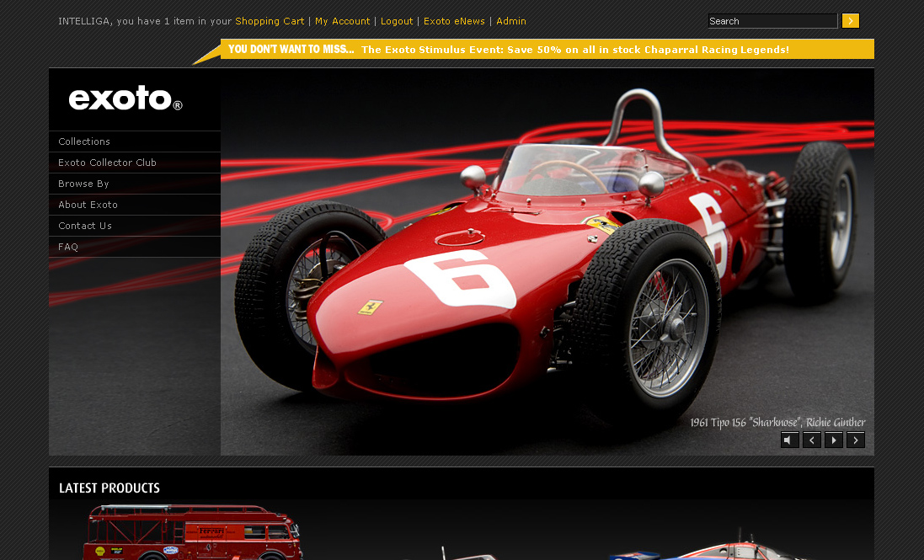Go to the previous slide
Viewport: 924px width, 560px height.
click(x=811, y=440)
